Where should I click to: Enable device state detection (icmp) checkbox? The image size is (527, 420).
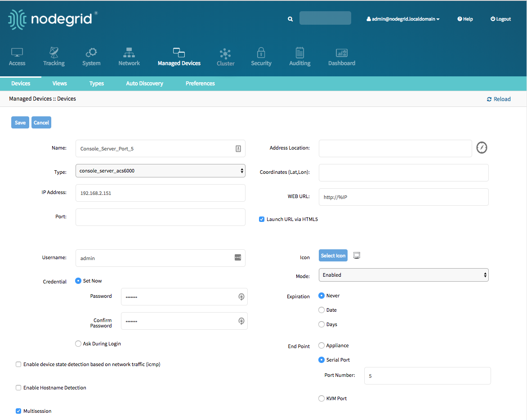coord(18,364)
